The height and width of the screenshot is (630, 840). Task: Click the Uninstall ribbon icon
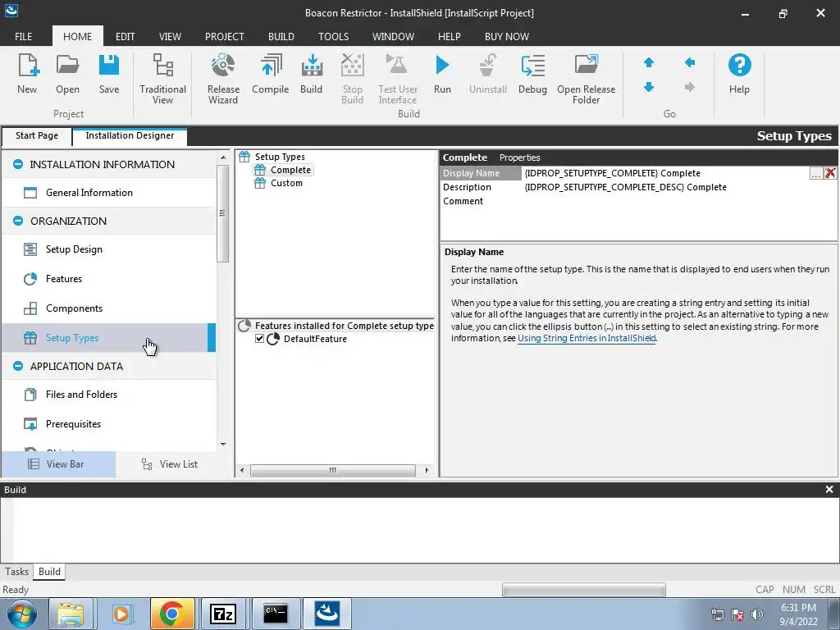click(x=488, y=74)
